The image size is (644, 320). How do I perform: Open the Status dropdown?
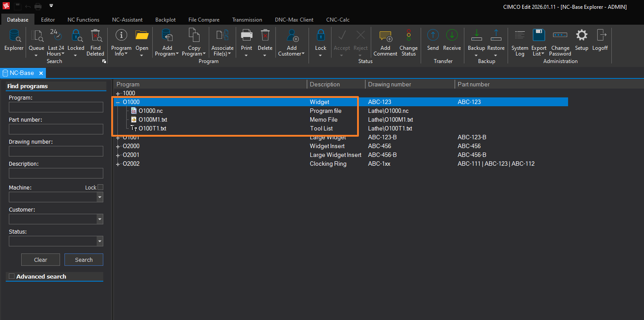pyautogui.click(x=100, y=241)
